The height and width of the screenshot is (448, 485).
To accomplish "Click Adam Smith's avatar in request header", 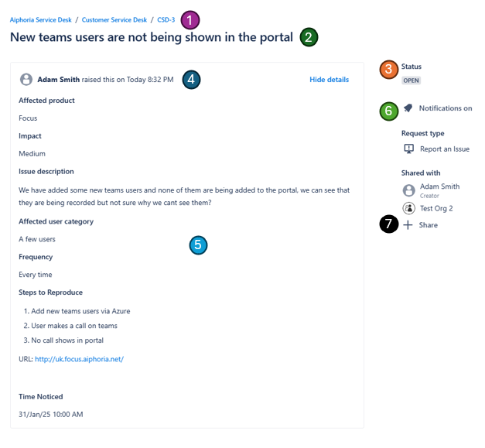I will [26, 80].
